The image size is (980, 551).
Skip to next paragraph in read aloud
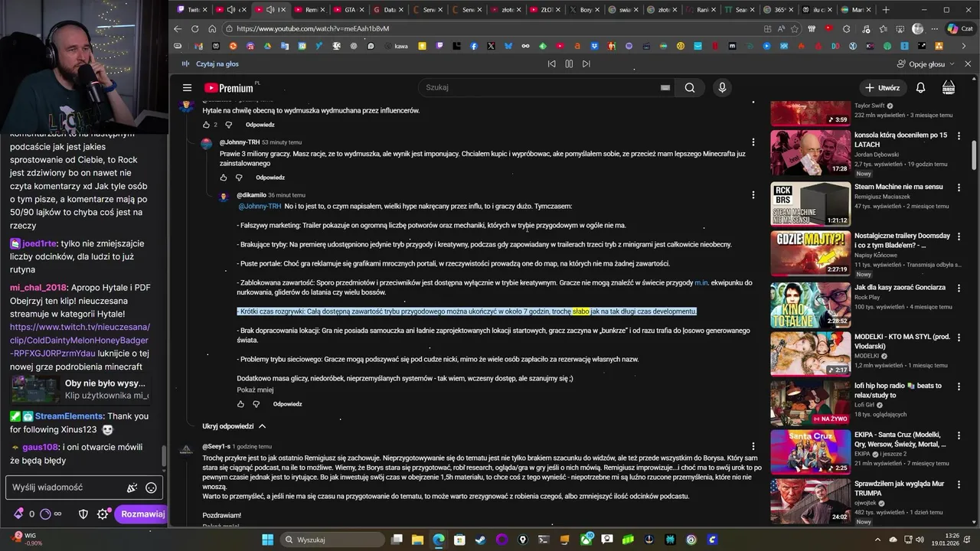pyautogui.click(x=586, y=64)
